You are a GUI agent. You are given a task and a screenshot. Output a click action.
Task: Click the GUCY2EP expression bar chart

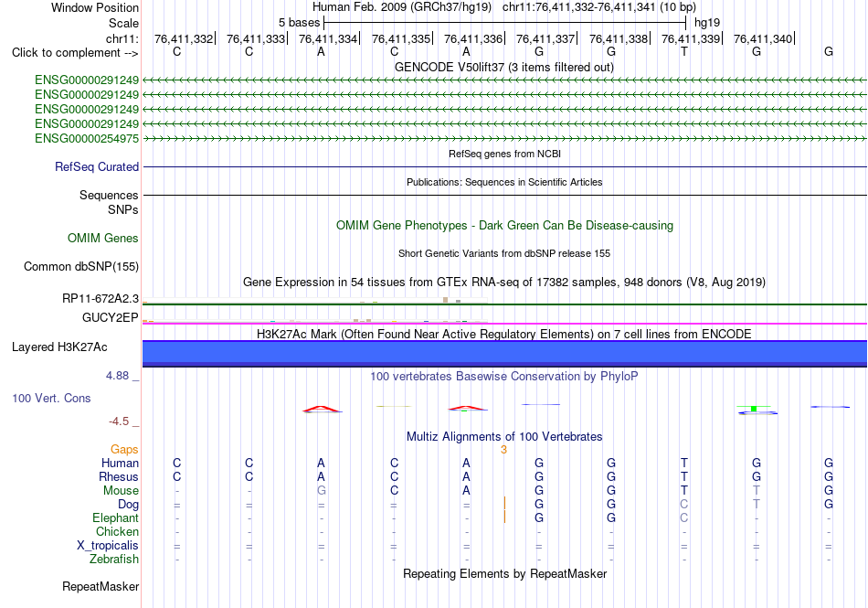point(315,320)
